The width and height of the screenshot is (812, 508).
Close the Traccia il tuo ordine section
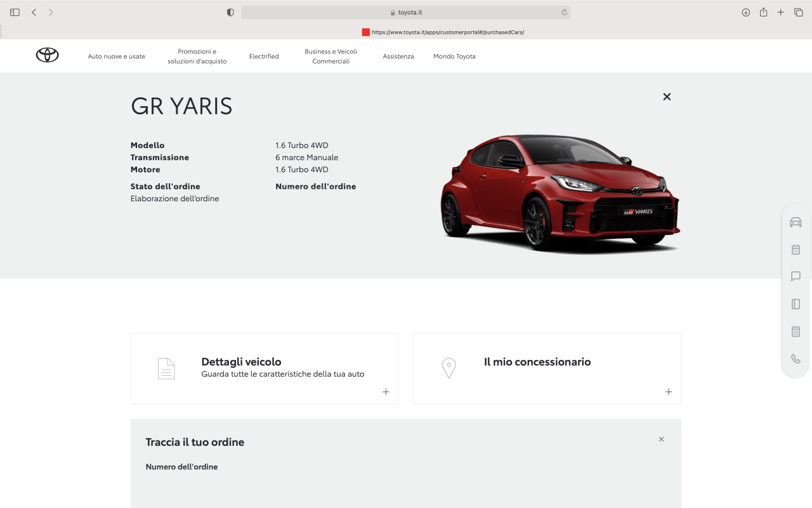(661, 439)
